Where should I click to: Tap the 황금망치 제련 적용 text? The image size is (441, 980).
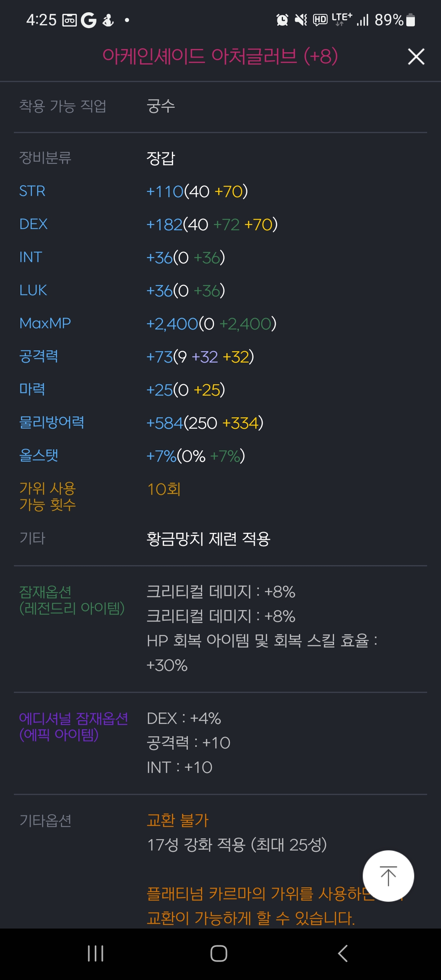pos(208,539)
